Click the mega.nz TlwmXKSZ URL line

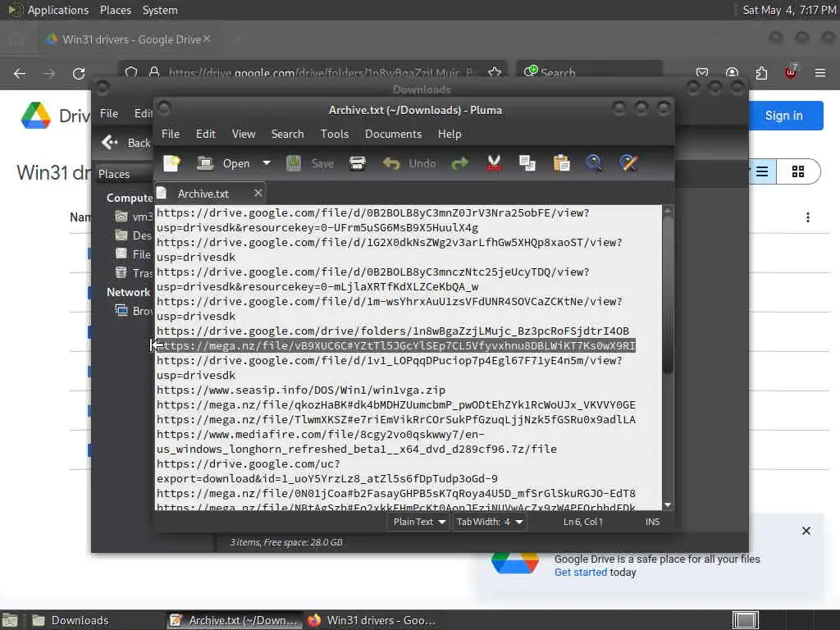pyautogui.click(x=396, y=419)
